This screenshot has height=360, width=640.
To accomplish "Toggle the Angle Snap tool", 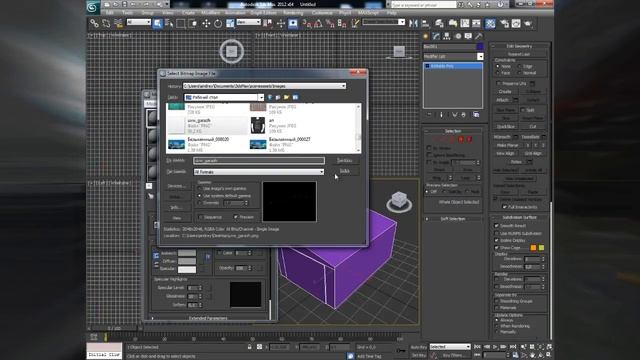I will [318, 23].
